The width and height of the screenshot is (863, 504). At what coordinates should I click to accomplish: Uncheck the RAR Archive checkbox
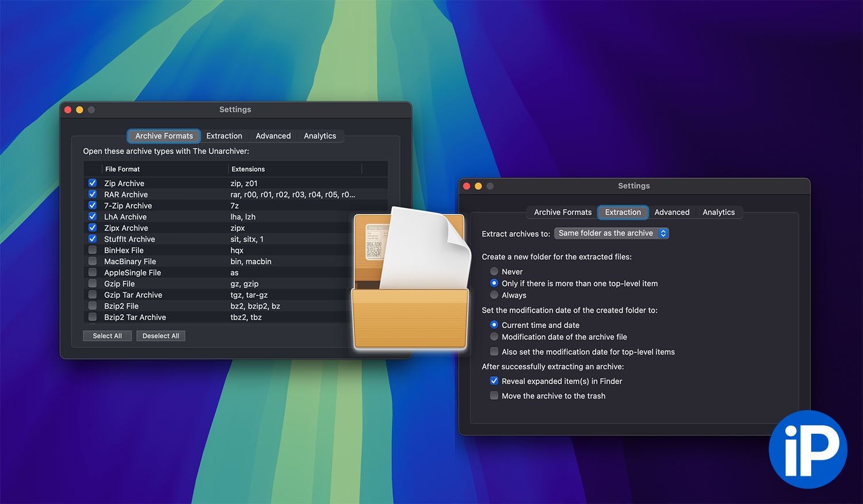(92, 194)
